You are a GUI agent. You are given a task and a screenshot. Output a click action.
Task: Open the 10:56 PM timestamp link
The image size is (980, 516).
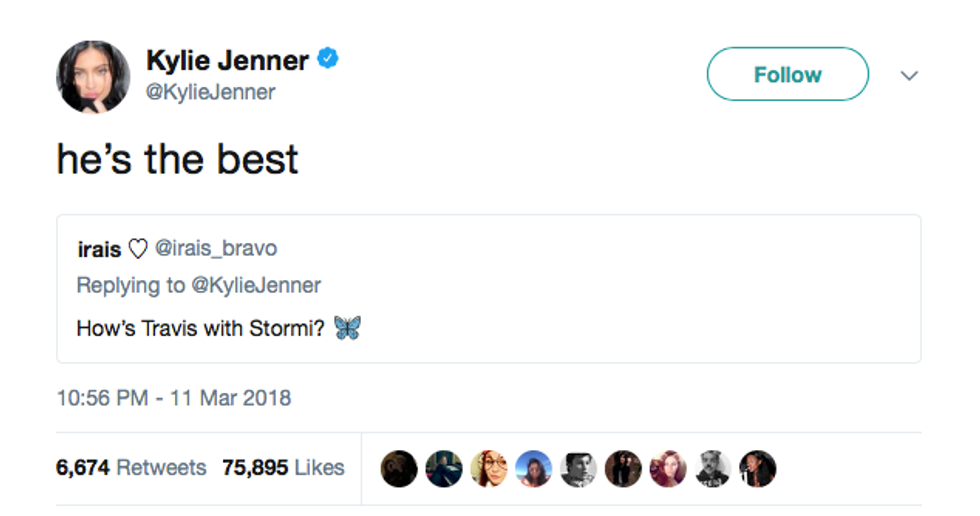tap(174, 397)
